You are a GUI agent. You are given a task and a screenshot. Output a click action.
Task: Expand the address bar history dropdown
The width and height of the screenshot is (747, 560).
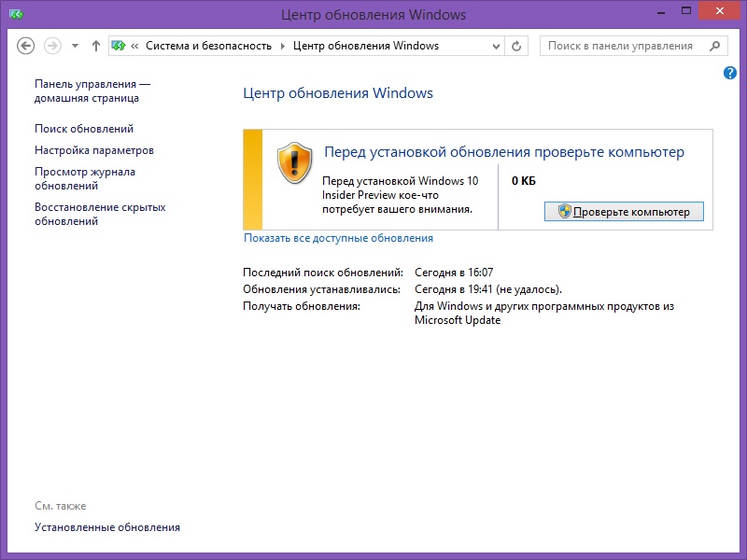[x=496, y=46]
